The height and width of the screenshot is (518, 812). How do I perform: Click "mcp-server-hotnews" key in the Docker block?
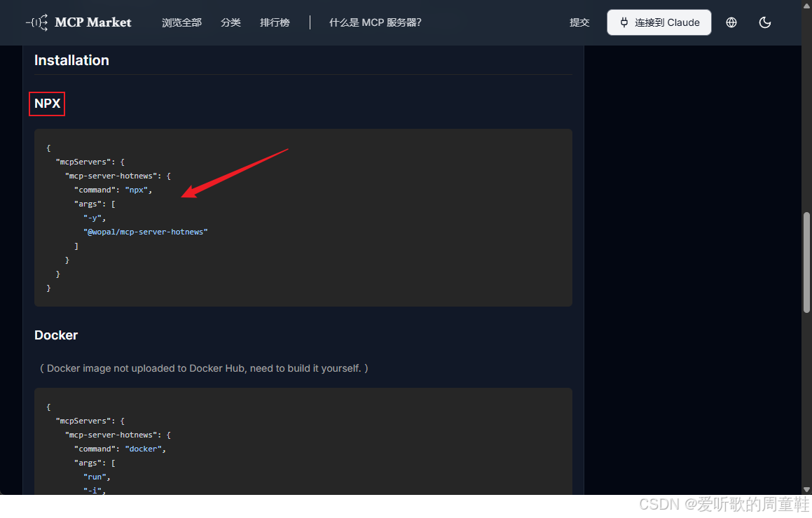(x=111, y=435)
